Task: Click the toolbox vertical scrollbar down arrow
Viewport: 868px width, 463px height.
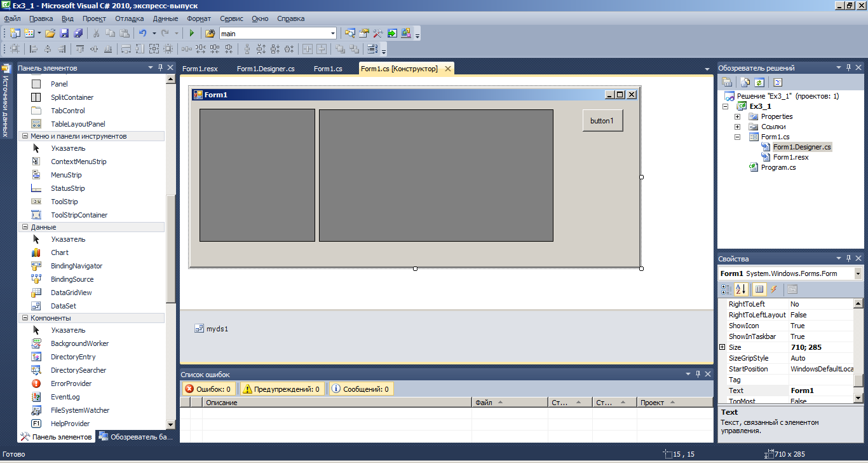Action: tap(170, 424)
